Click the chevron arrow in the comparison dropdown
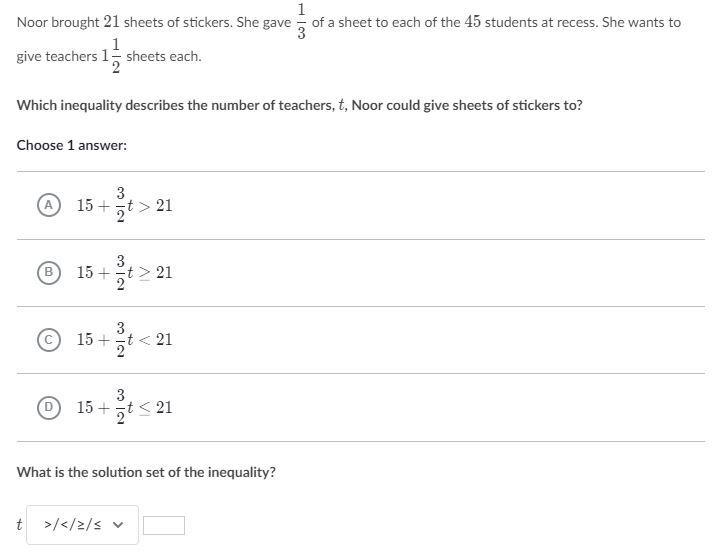 tap(120, 525)
